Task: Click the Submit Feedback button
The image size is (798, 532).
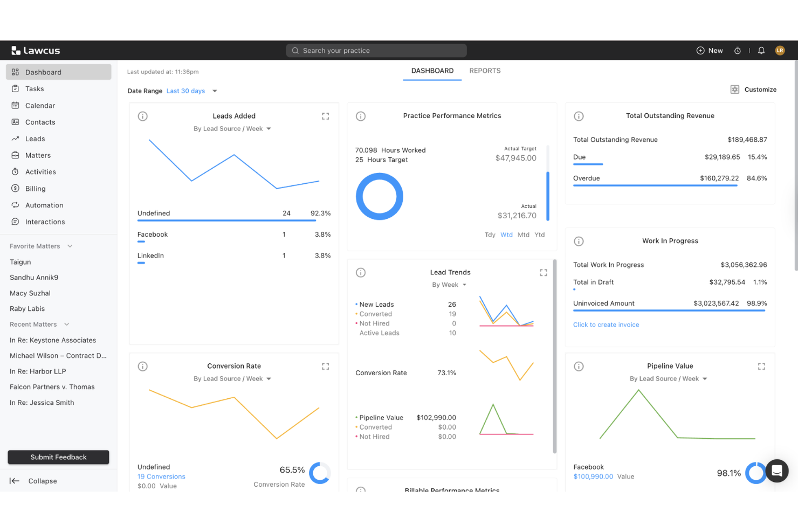Action: coord(58,457)
